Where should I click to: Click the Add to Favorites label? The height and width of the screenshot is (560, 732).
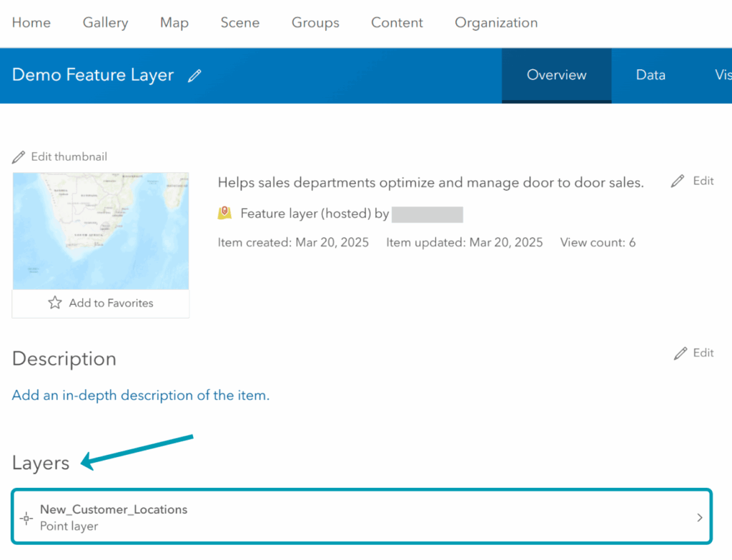coord(111,304)
